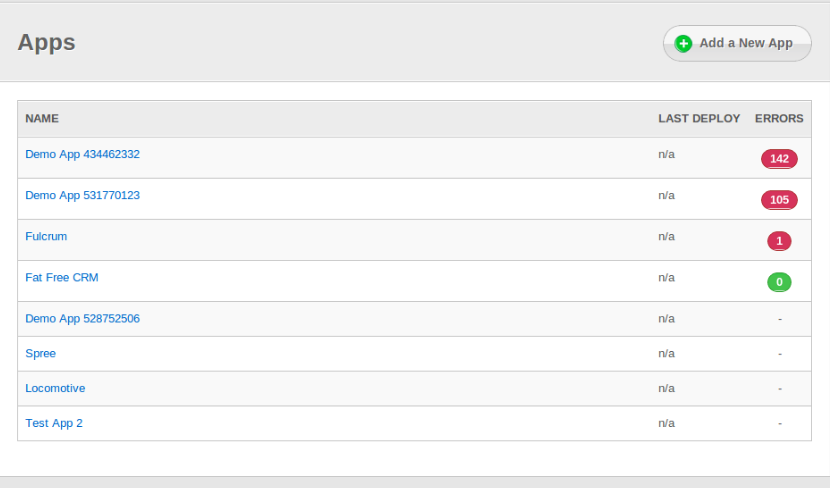This screenshot has width=830, height=488.
Task: Click the Apps page heading
Action: (x=46, y=42)
